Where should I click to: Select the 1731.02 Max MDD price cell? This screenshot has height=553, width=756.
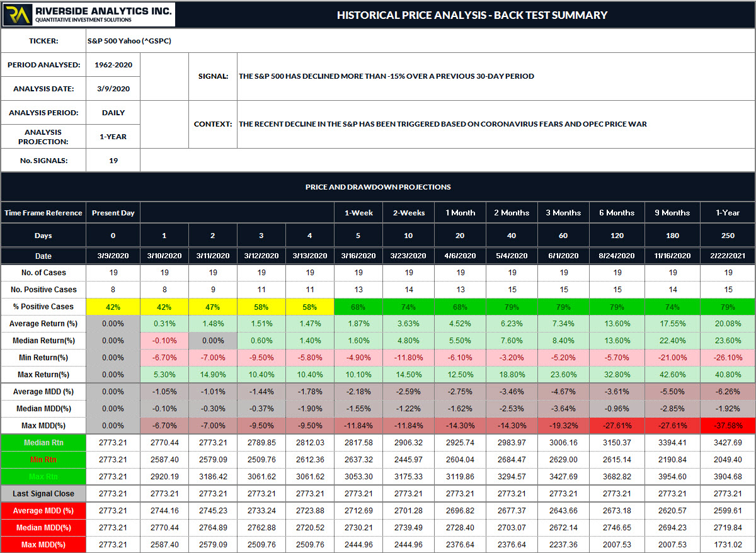728,545
